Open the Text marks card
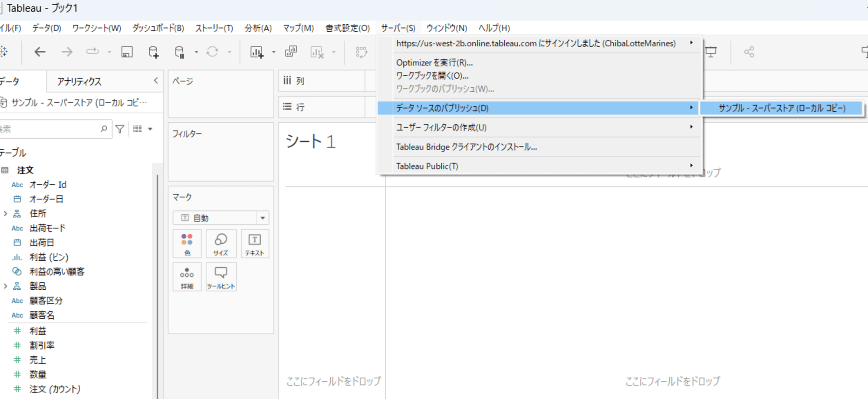This screenshot has height=399, width=868. pyautogui.click(x=255, y=244)
